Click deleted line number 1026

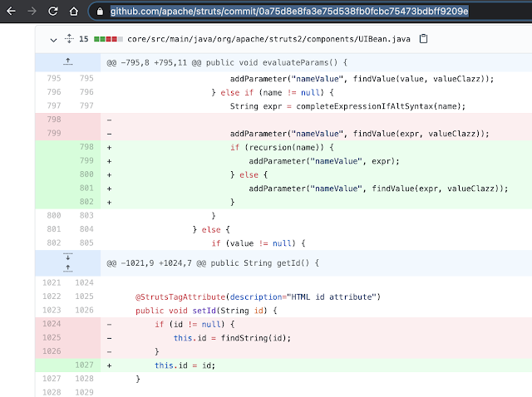click(52, 351)
